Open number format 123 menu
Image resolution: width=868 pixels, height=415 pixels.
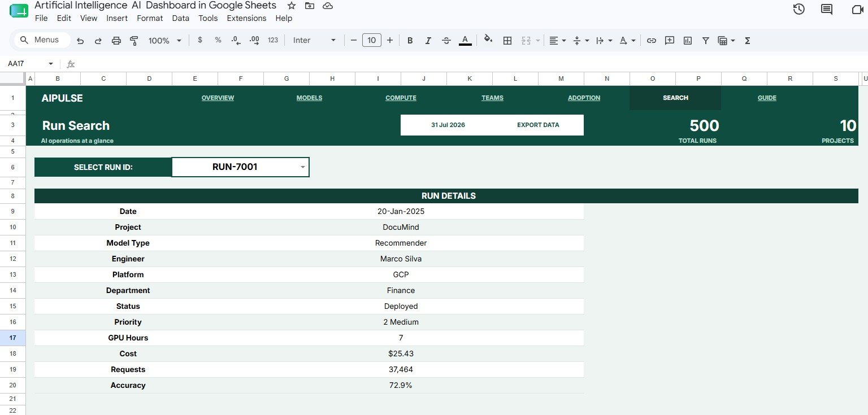(273, 40)
